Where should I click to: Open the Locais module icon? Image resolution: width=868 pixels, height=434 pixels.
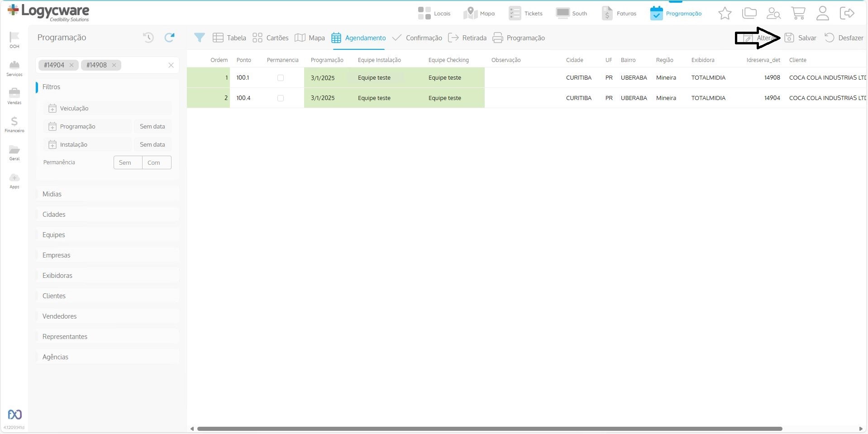[x=434, y=14]
